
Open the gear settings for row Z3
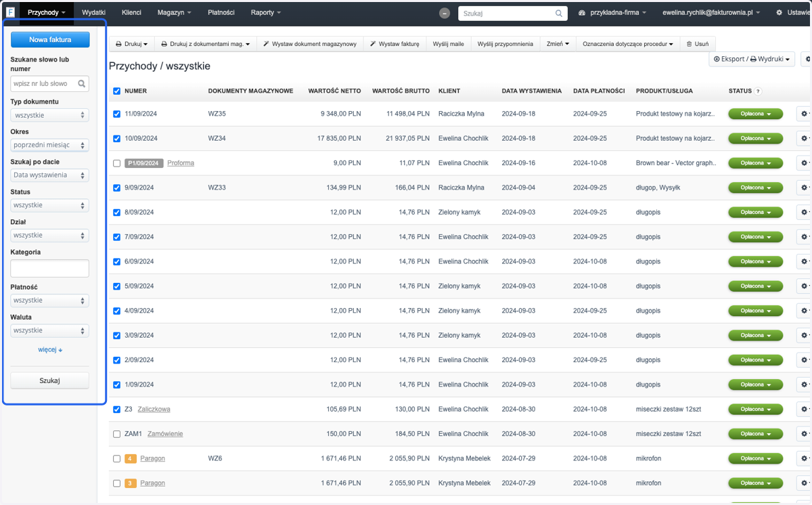tap(805, 409)
